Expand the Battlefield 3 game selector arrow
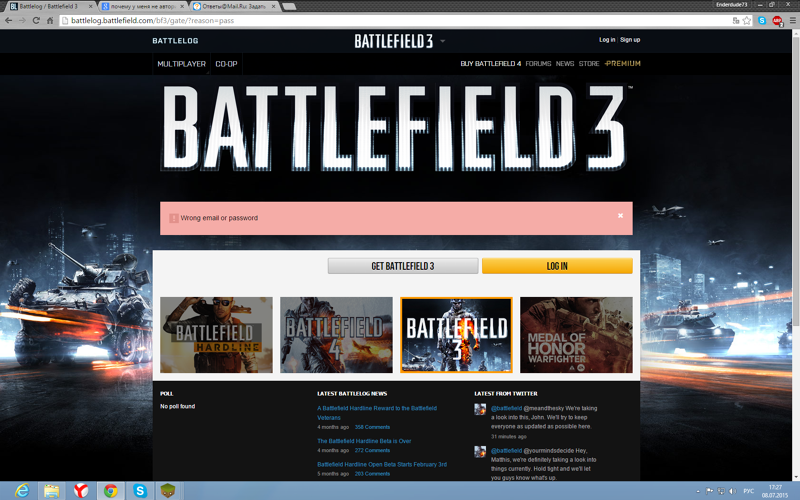800x500 pixels. (x=442, y=41)
